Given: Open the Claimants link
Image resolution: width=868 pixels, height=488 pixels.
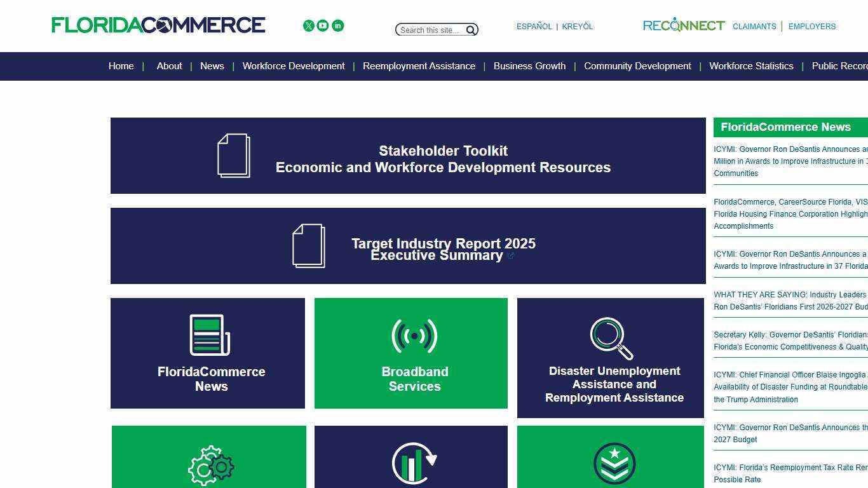Looking at the screenshot, I should click(754, 27).
